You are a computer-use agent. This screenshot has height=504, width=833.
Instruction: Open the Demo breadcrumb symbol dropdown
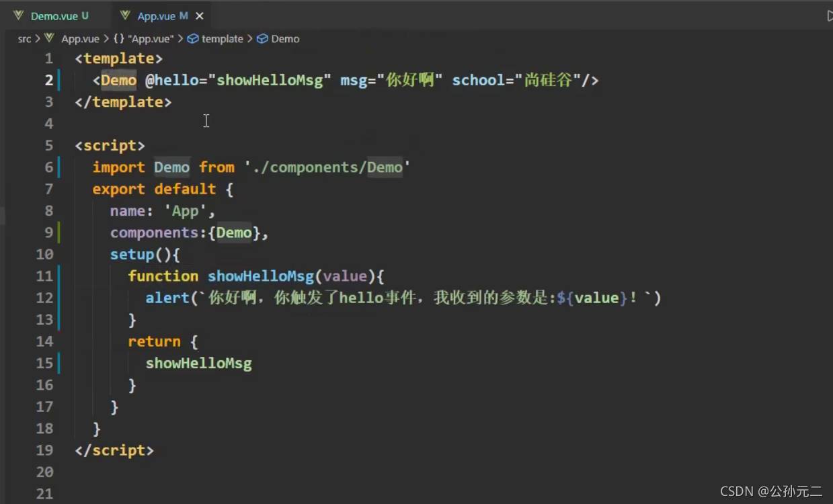[285, 39]
